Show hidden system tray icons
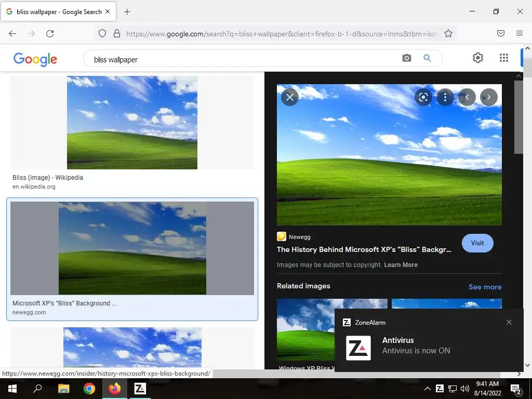532x399 pixels. tap(428, 389)
